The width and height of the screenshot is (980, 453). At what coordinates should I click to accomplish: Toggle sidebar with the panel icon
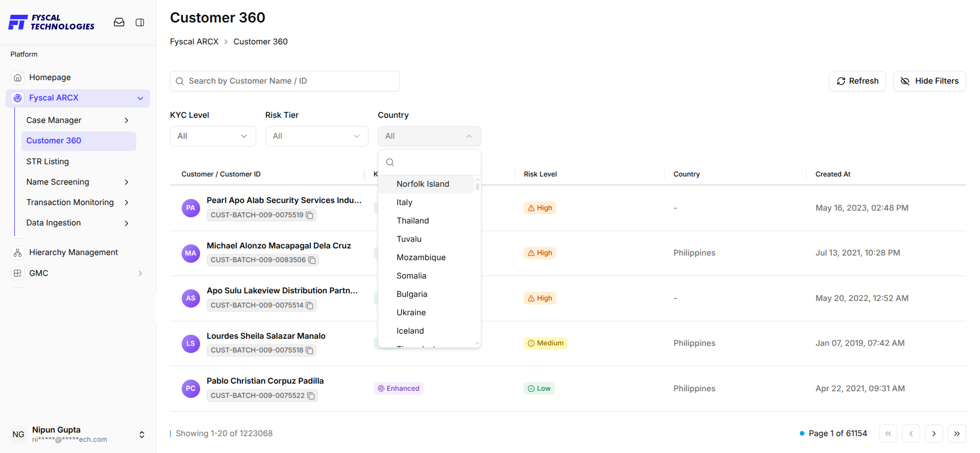[140, 22]
